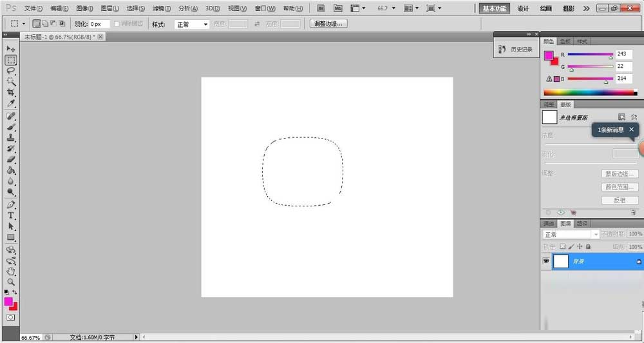Open status bar info arrow menu

pos(137,337)
